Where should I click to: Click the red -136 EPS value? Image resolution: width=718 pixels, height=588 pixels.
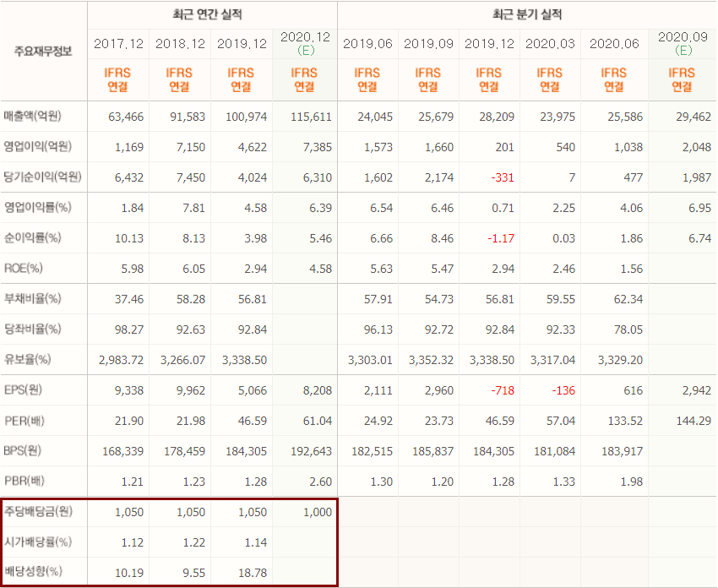point(563,390)
